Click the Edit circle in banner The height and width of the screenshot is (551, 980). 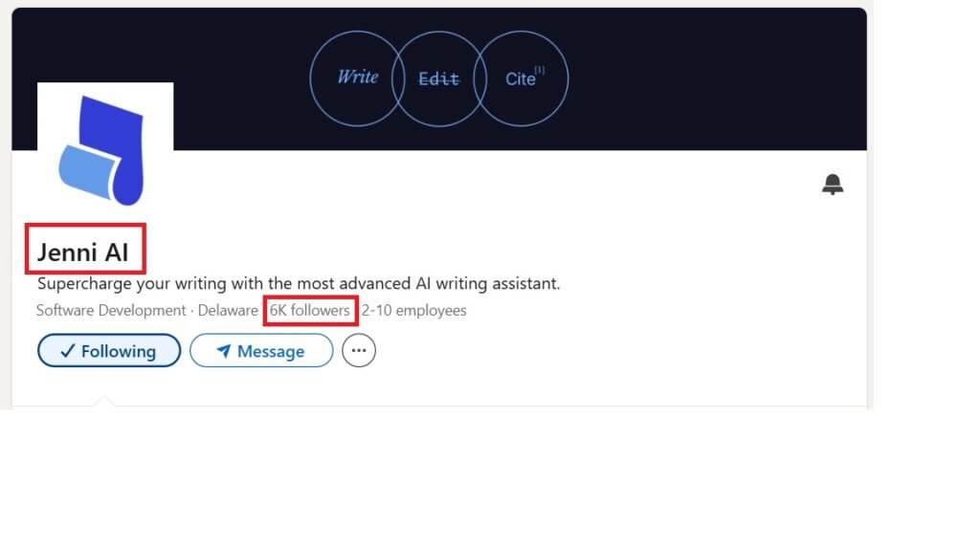(438, 78)
